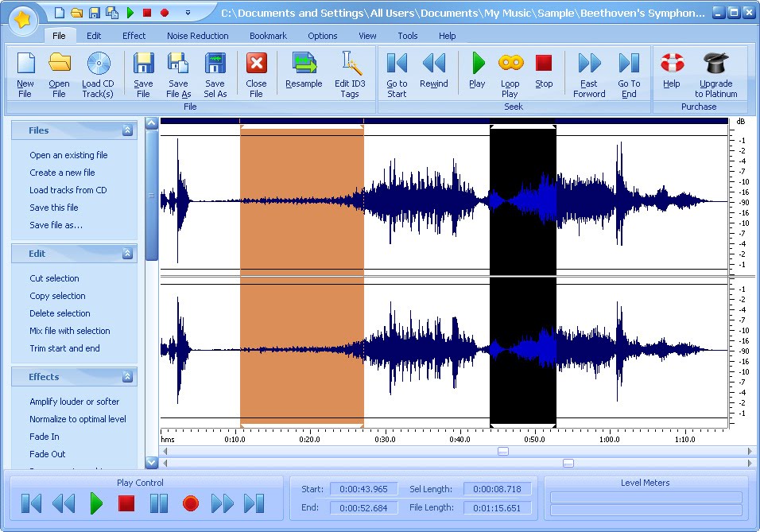Screen dimensions: 760x532
Task: Switch to the Noise Reduction tab
Action: (197, 36)
